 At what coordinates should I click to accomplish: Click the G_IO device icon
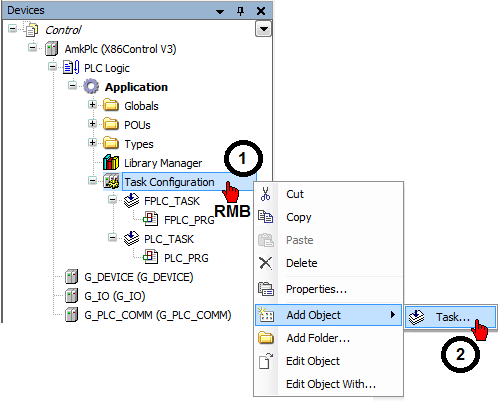pos(71,296)
